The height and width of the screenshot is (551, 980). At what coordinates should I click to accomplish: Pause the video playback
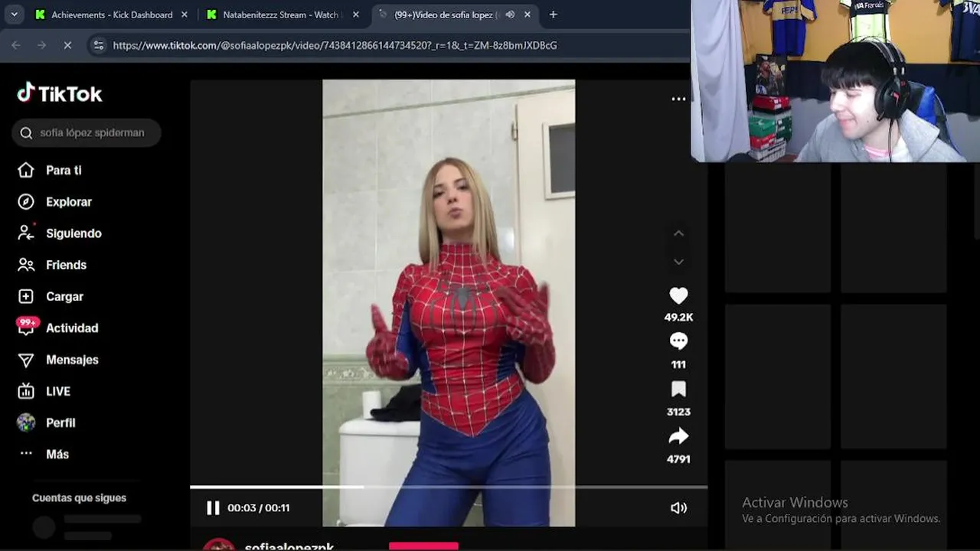click(x=213, y=507)
